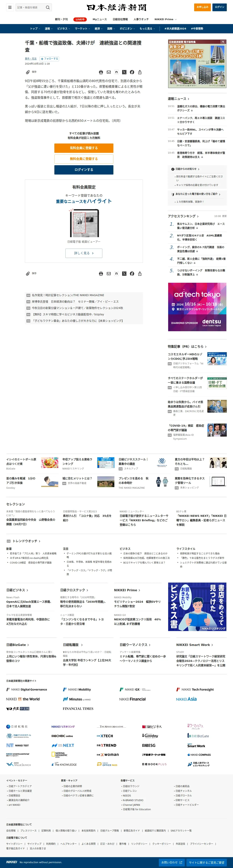The height and width of the screenshot is (868, 233).
Task: Open the 速報ニュース section link
Action: click(178, 99)
